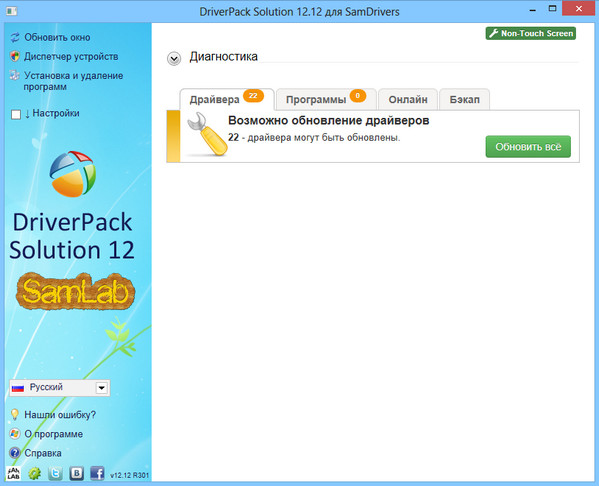The width and height of the screenshot is (599, 486).
Task: Click the ↓ Настройки label
Action: [x=52, y=113]
